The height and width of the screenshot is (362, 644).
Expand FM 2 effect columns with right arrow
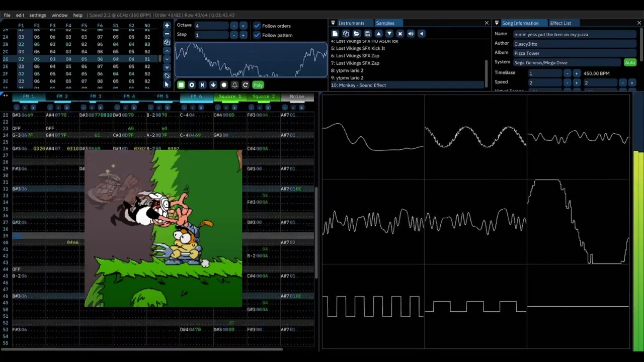click(x=66, y=107)
